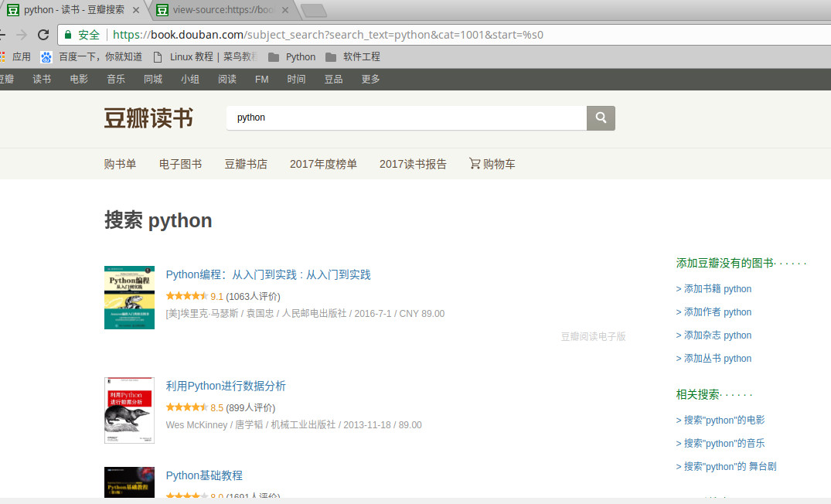Click the 9.1 rating of first book
This screenshot has height=504, width=831.
click(x=216, y=297)
